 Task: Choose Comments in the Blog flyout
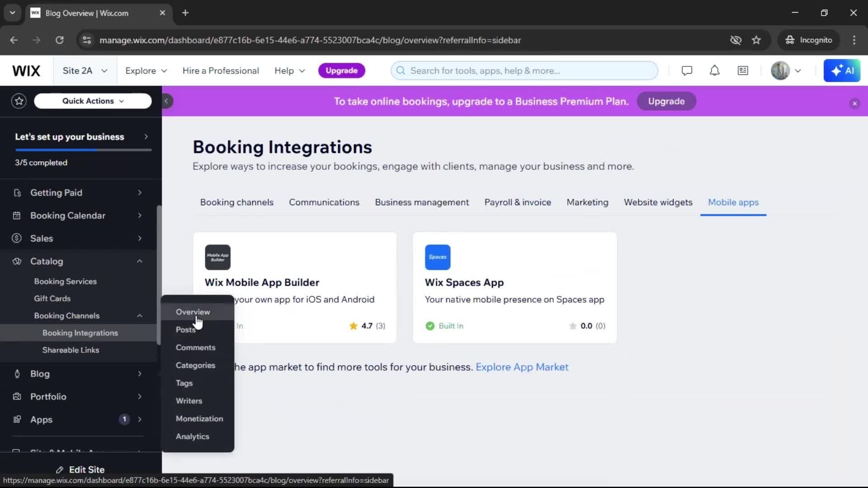click(x=198, y=348)
